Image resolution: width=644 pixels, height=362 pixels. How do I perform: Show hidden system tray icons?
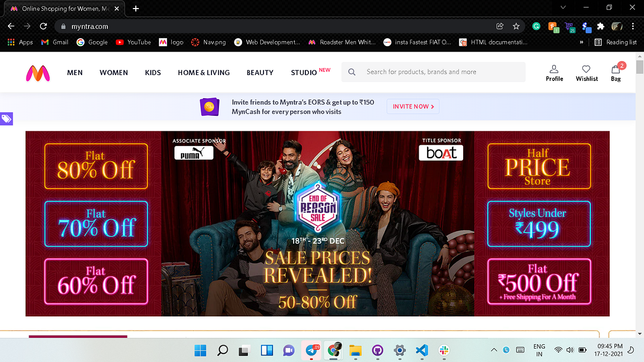click(x=493, y=350)
